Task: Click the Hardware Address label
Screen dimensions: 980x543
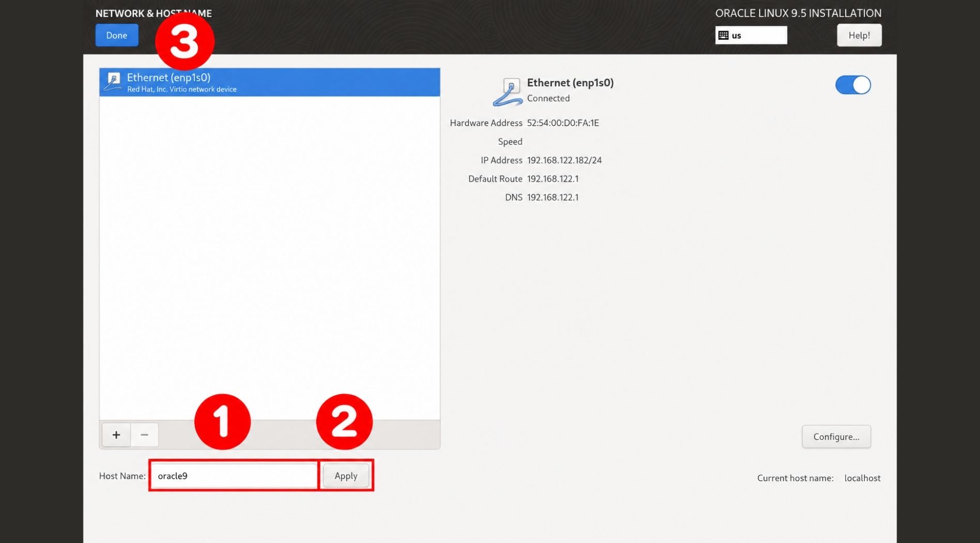Action: pos(486,123)
